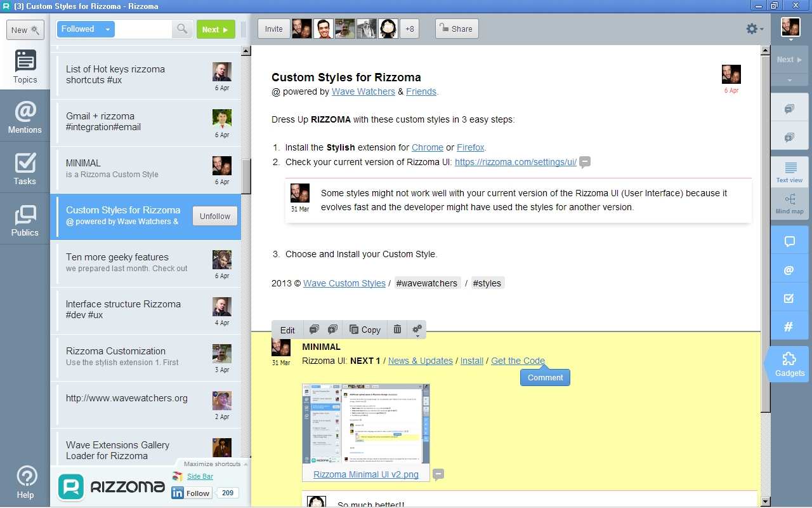This screenshot has width=812, height=508.
Task: Expand all replies from right sidebar
Action: (x=789, y=138)
